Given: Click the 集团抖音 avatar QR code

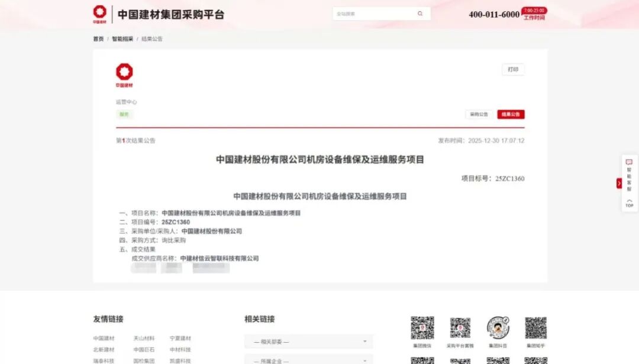Looking at the screenshot, I should coord(498,327).
